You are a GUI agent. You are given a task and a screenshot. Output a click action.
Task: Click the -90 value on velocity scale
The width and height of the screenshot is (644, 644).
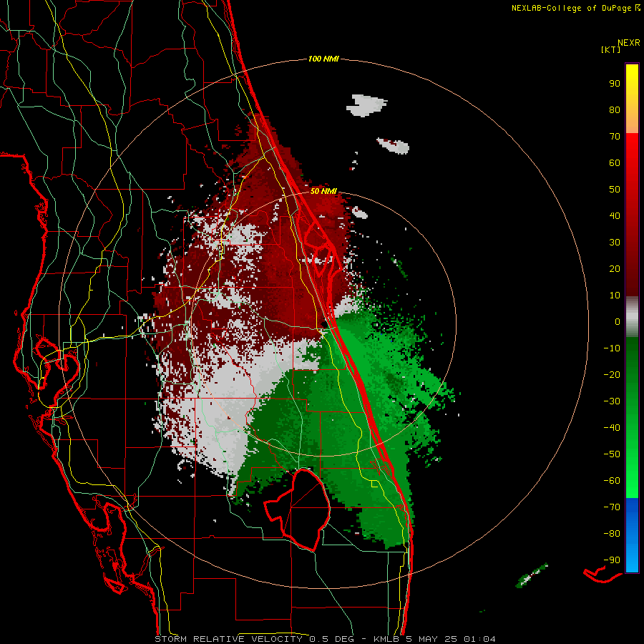click(x=612, y=560)
